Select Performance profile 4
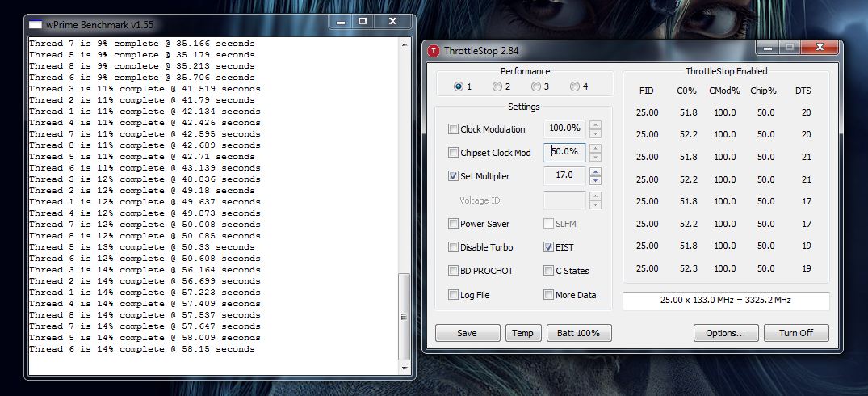This screenshot has width=868, height=396. [x=575, y=86]
